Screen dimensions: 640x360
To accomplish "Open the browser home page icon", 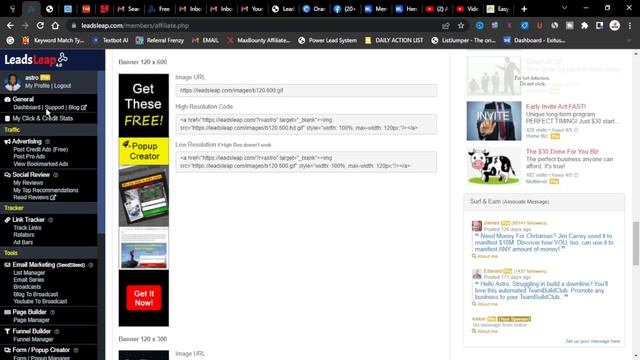I will (55, 26).
